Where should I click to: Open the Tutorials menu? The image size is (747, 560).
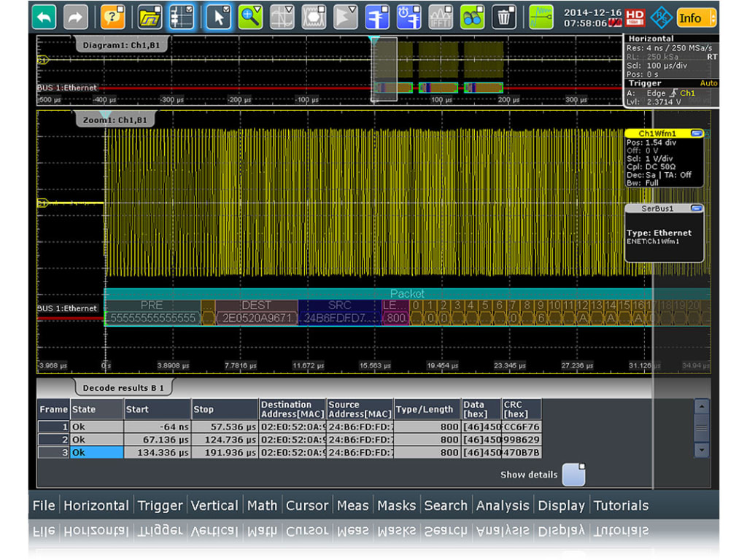622,505
